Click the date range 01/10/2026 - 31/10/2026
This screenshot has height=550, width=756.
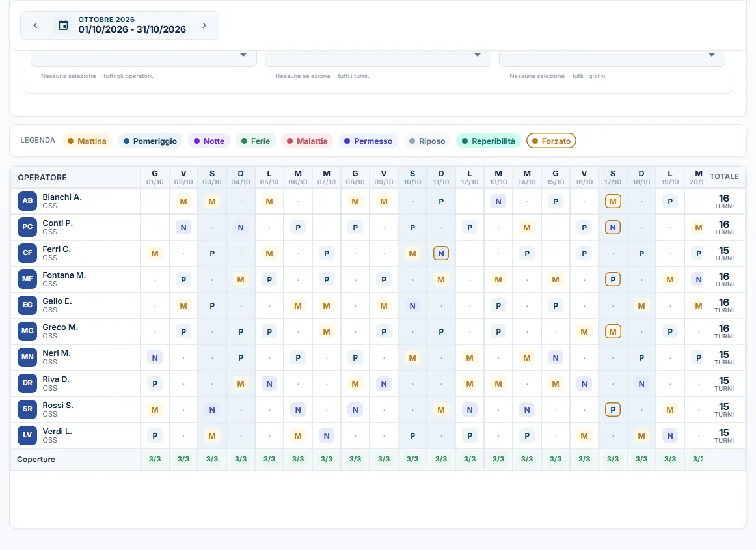click(132, 29)
